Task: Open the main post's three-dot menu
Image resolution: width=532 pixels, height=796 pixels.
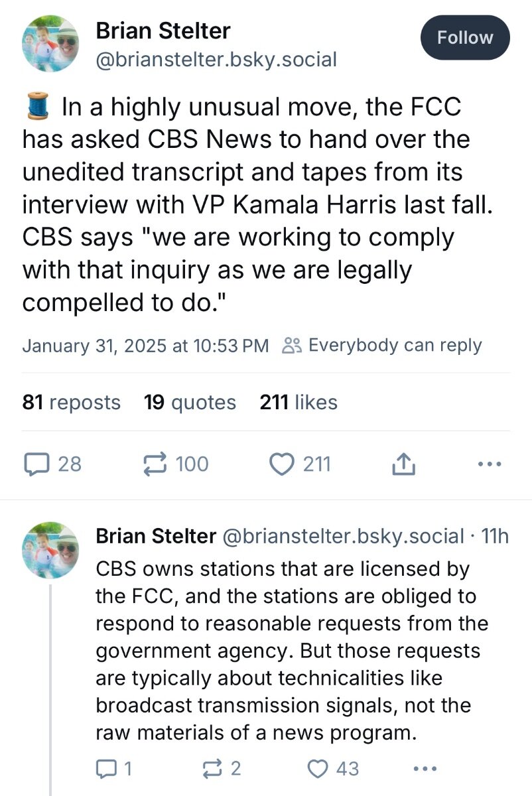Action: click(x=490, y=464)
